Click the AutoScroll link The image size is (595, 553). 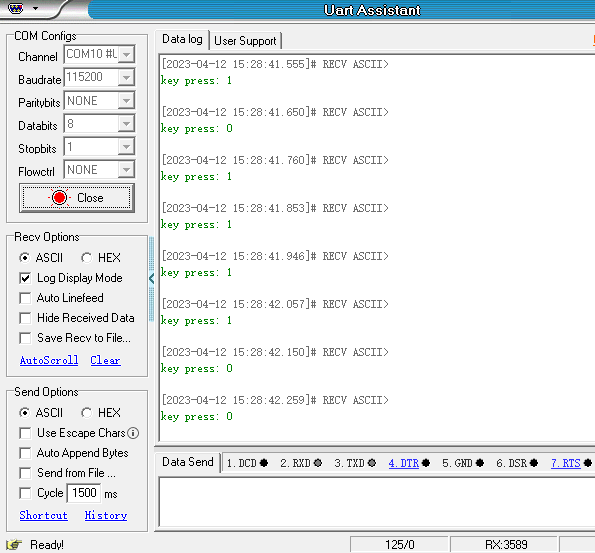point(49,360)
